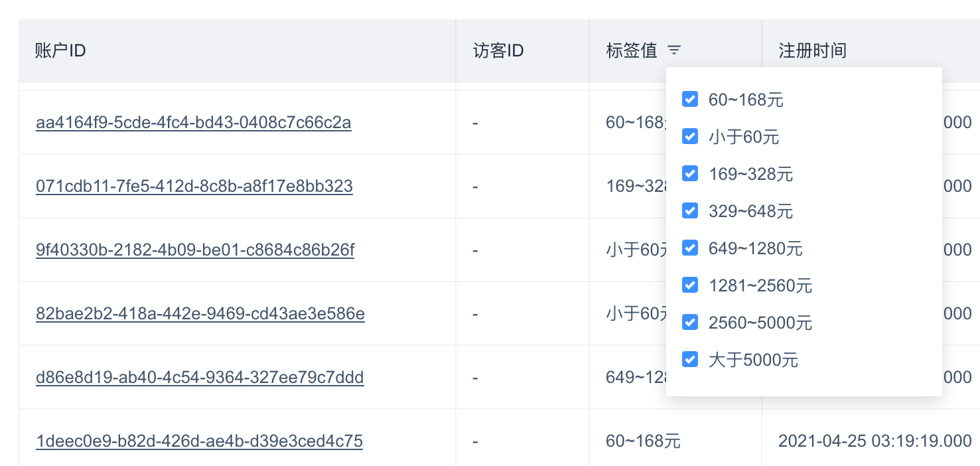Open account link 071cdb11-7fe5-412d-8c8b-a8f17e8bb323

(x=194, y=186)
